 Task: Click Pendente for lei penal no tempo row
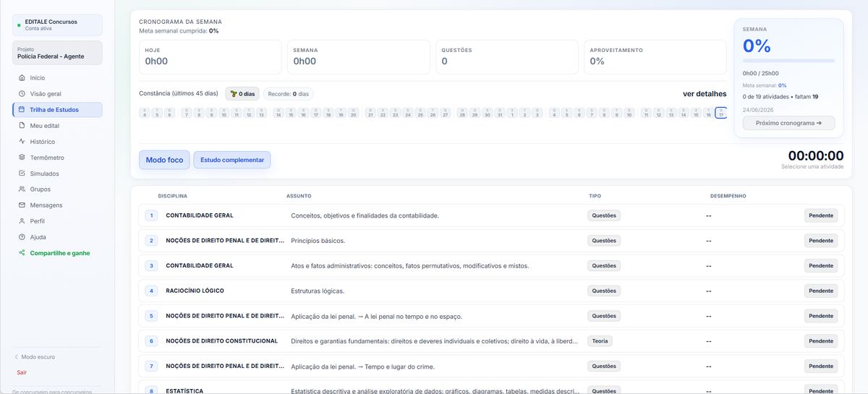(821, 316)
